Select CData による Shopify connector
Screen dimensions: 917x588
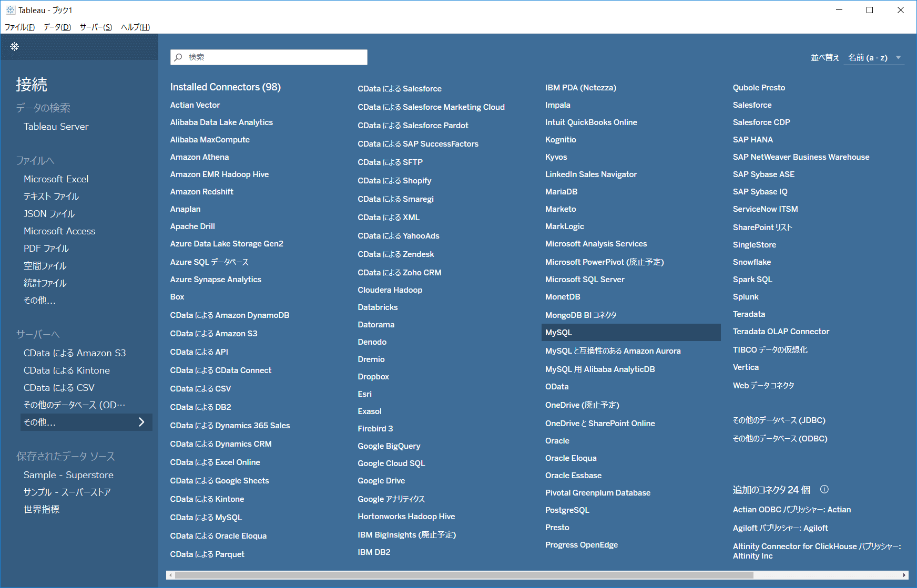394,181
